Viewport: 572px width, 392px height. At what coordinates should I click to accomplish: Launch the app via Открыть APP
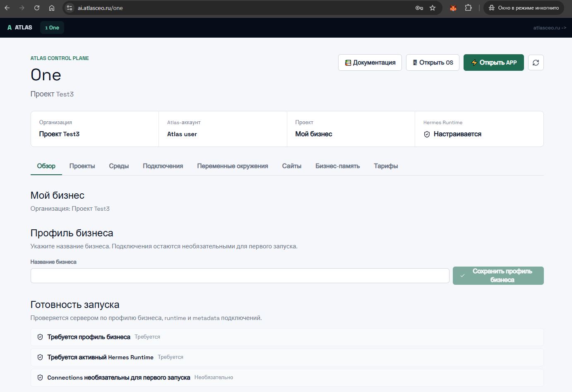point(494,63)
